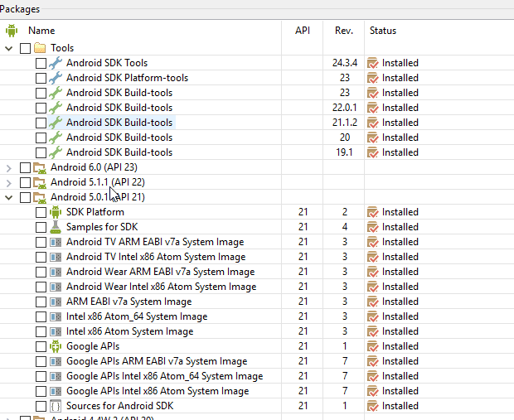The width and height of the screenshot is (514, 420).
Task: Click the Android robot icon in header
Action: 12,31
